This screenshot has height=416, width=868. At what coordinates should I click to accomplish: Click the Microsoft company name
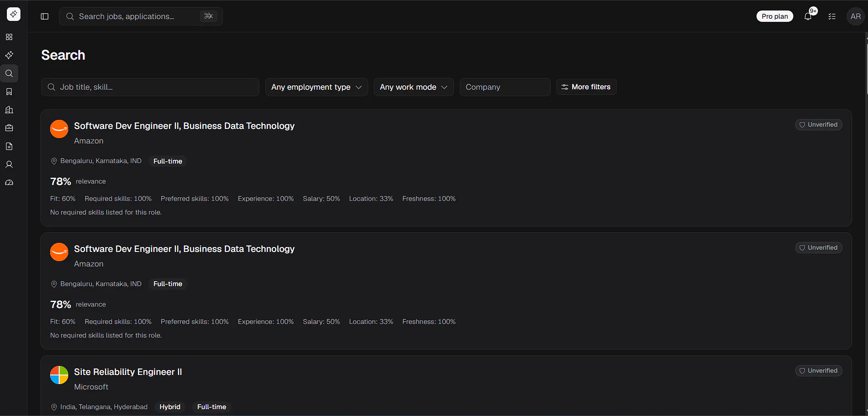(91, 387)
